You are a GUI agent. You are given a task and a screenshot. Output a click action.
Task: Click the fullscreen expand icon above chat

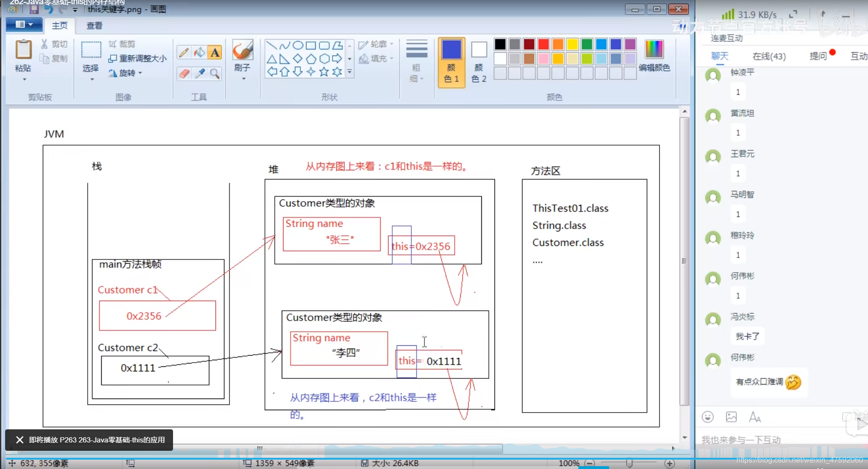coord(793,14)
